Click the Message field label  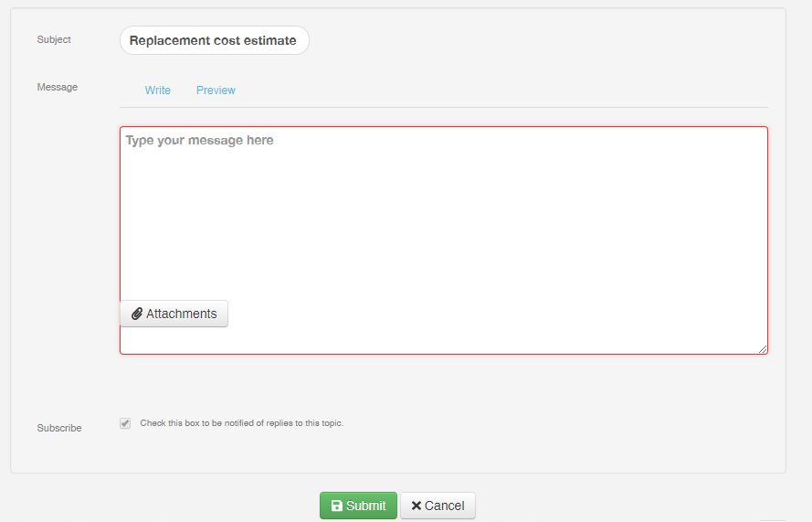point(58,88)
